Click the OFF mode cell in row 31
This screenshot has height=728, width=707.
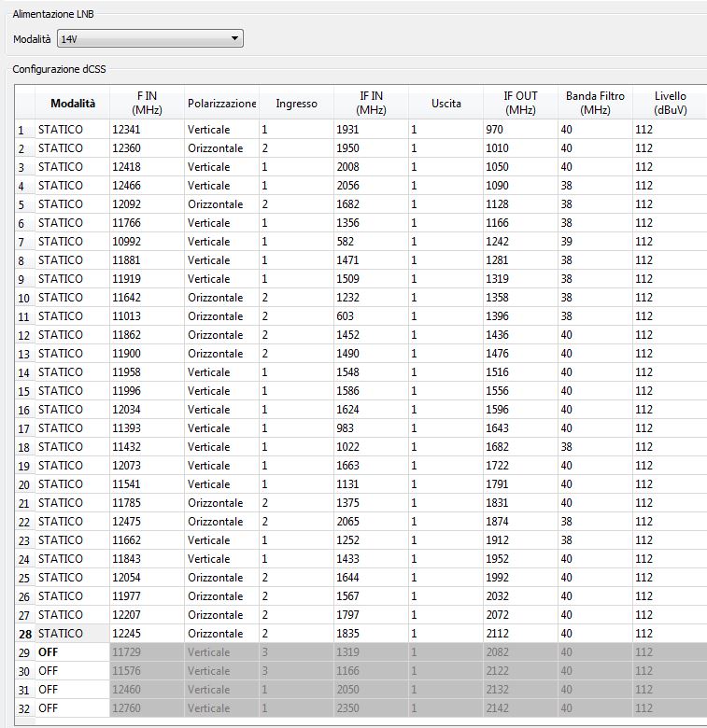73,690
